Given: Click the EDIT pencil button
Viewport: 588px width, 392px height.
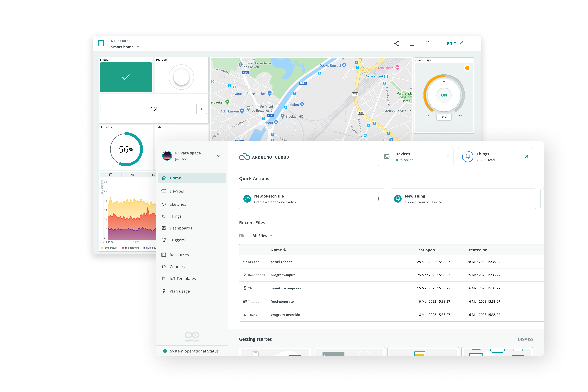Looking at the screenshot, I should point(455,43).
